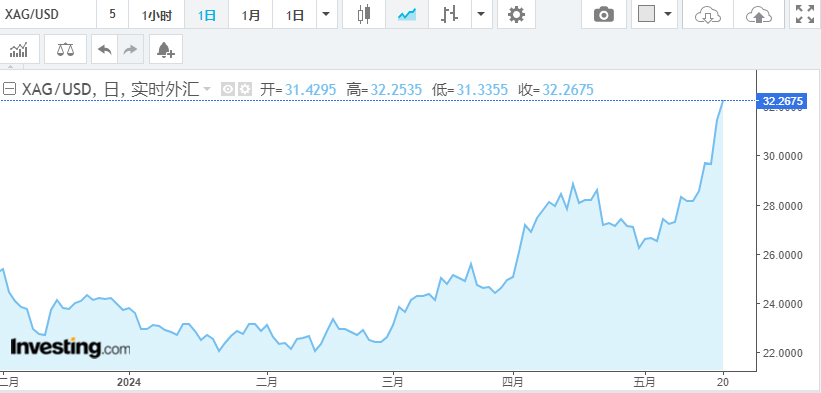
Task: Open the indicators icon
Action: 18,49
